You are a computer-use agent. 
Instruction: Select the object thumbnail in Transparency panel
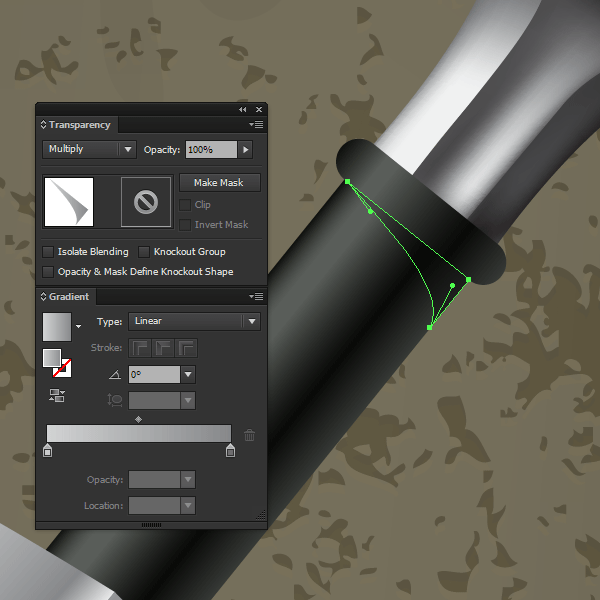click(x=69, y=202)
